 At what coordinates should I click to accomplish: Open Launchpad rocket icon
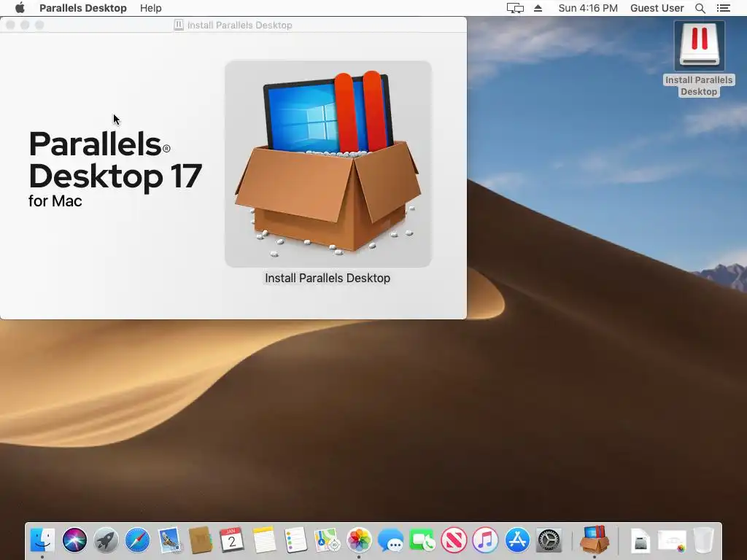click(x=106, y=540)
